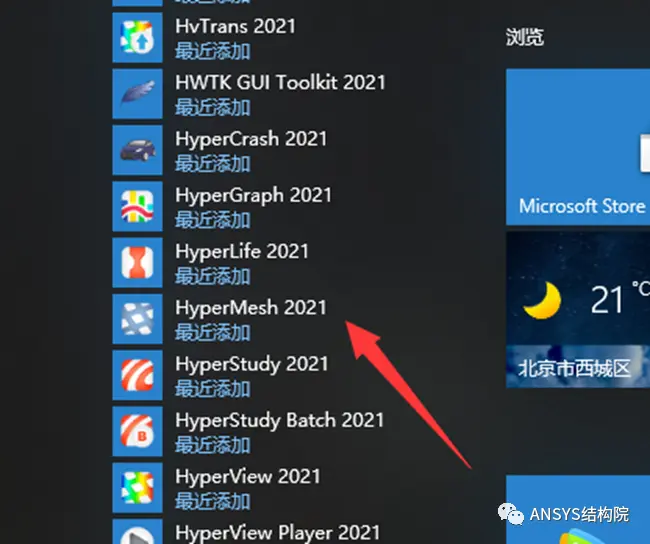Viewport: 650px width, 544px height.
Task: Click the HyperGraph 2021 icon
Action: pyautogui.click(x=137, y=206)
